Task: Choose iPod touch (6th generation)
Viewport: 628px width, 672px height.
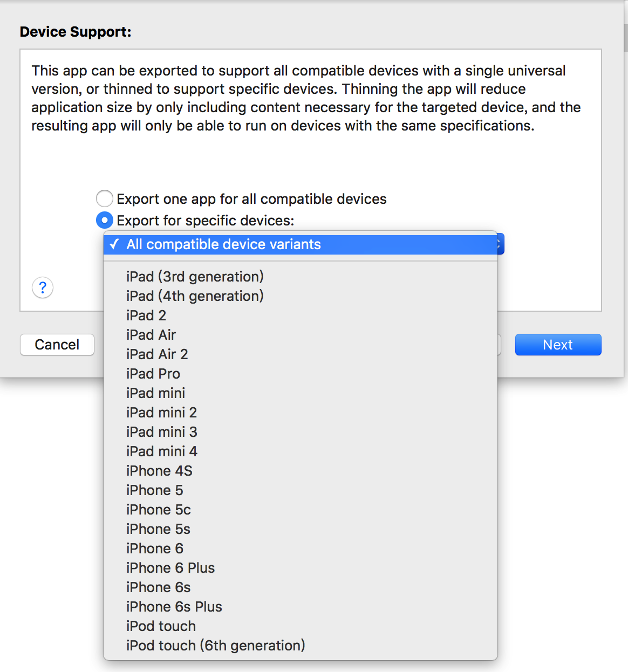Action: point(215,646)
